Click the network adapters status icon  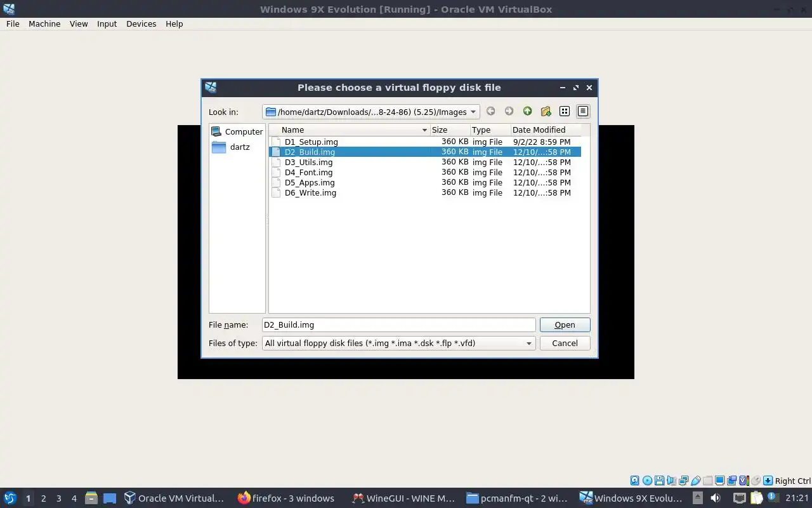click(x=683, y=481)
